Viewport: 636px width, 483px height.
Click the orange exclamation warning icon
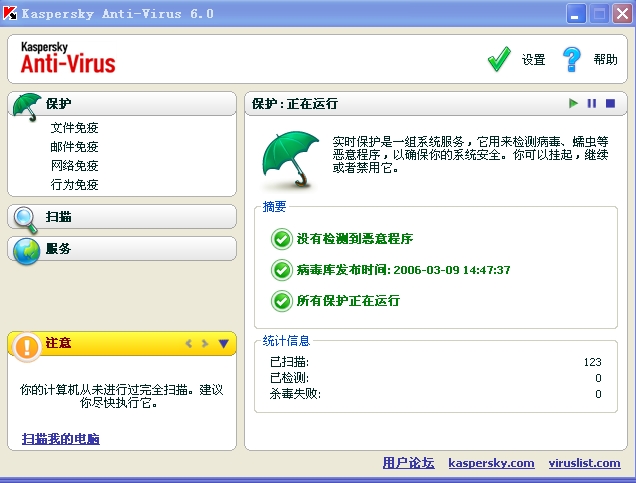coord(27,347)
